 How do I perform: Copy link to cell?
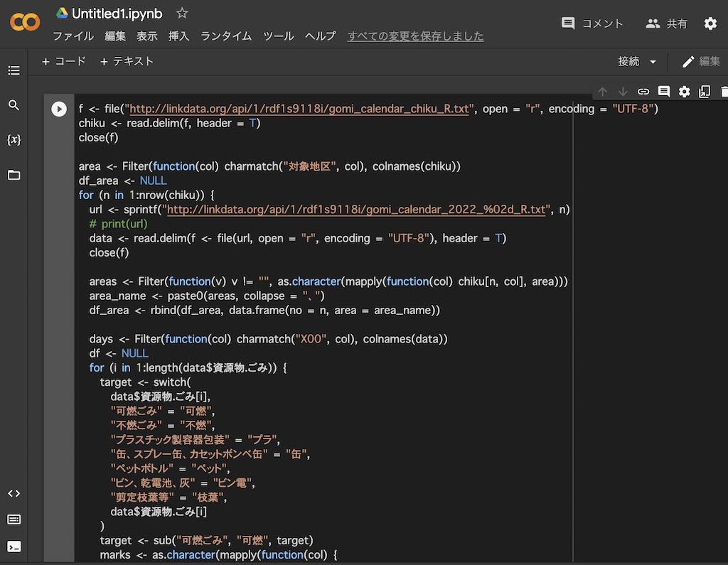click(x=643, y=92)
